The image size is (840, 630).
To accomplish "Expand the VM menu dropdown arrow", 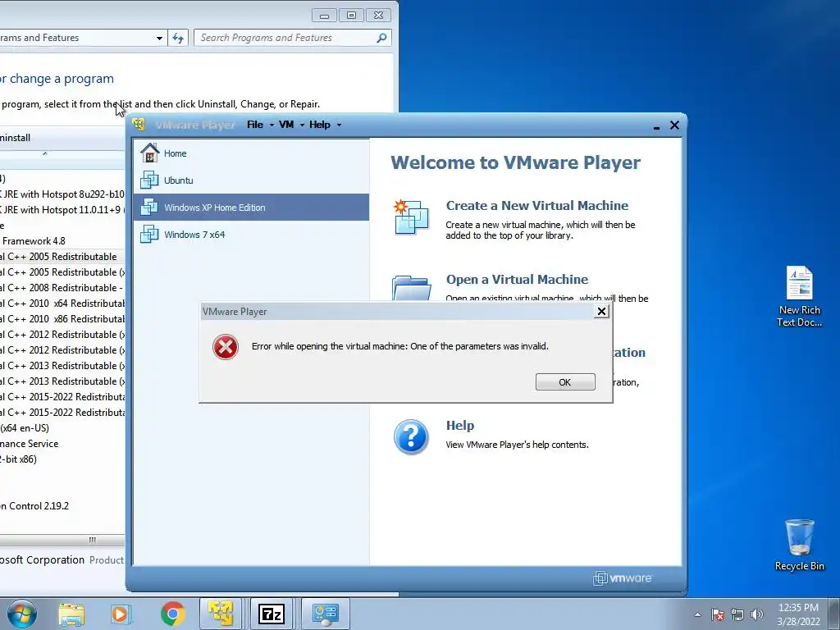I will (302, 126).
